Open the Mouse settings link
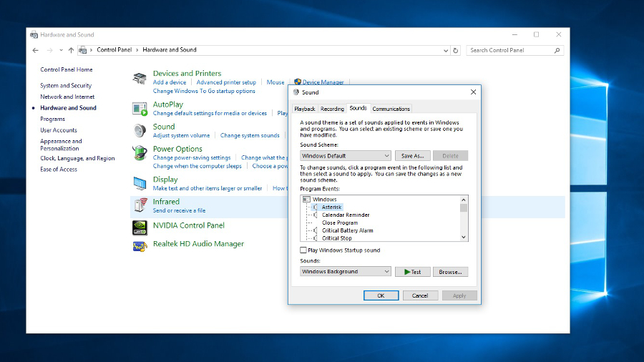Screen dimensions: 644x362 coord(275,82)
